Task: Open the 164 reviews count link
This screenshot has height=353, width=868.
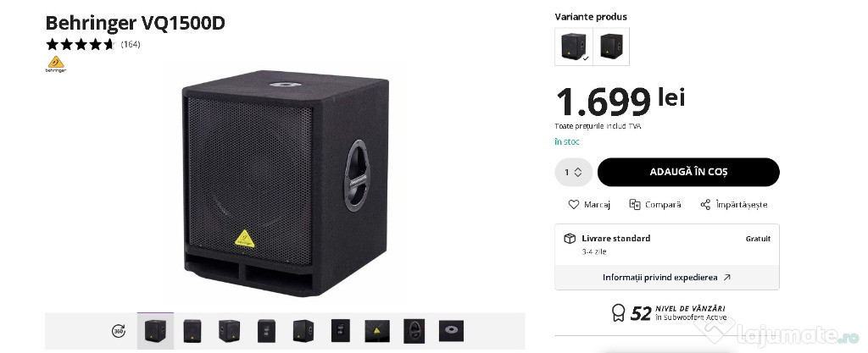Action: (131, 45)
